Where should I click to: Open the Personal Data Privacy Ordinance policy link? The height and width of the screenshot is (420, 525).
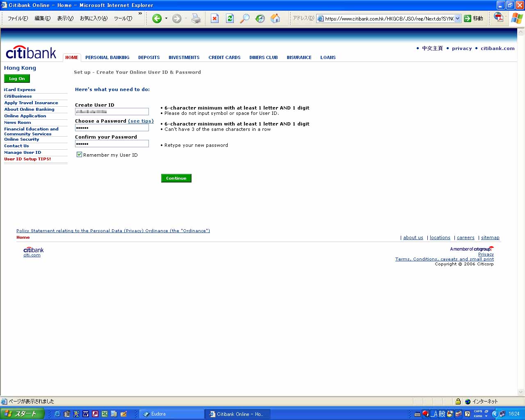[x=113, y=231]
